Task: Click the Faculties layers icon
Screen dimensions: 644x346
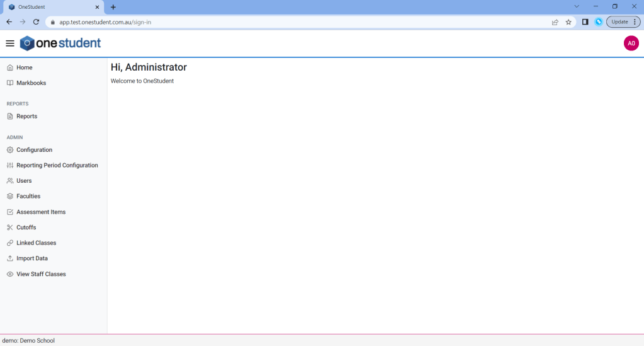Action: point(10,197)
